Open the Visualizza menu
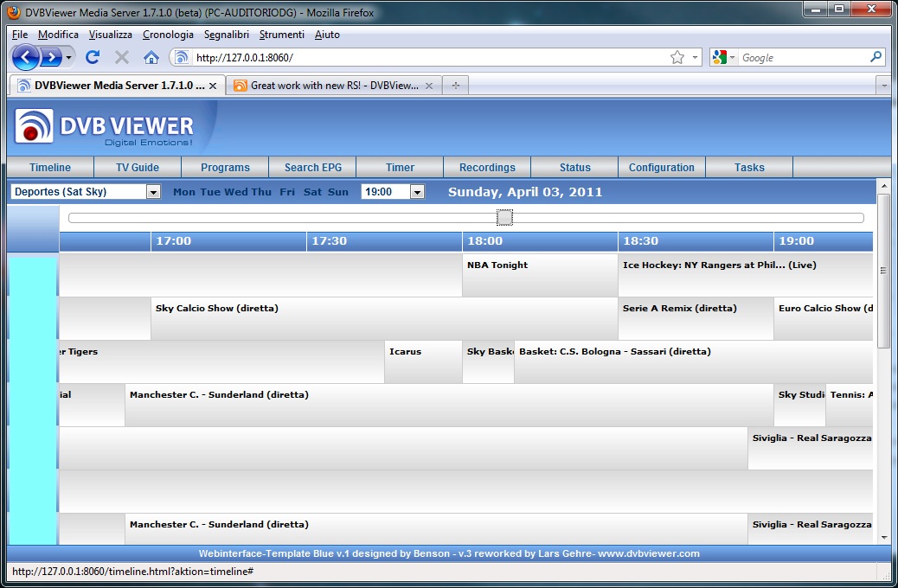 [110, 35]
